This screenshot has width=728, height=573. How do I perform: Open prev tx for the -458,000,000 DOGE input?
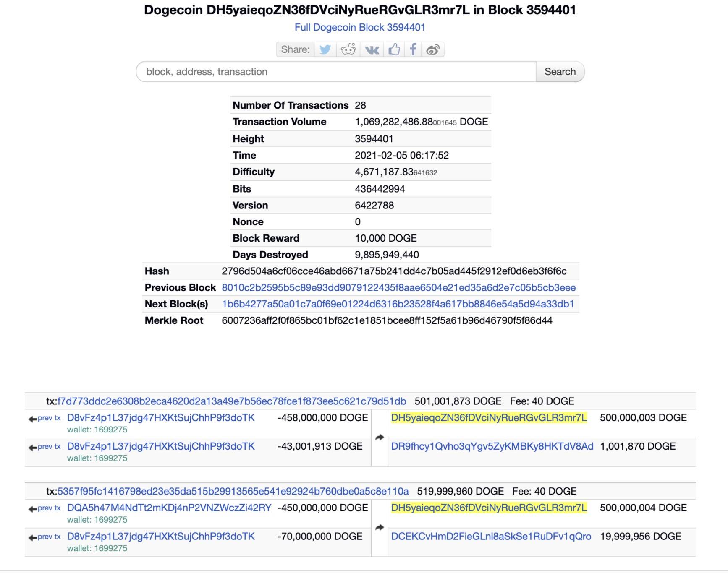click(48, 418)
